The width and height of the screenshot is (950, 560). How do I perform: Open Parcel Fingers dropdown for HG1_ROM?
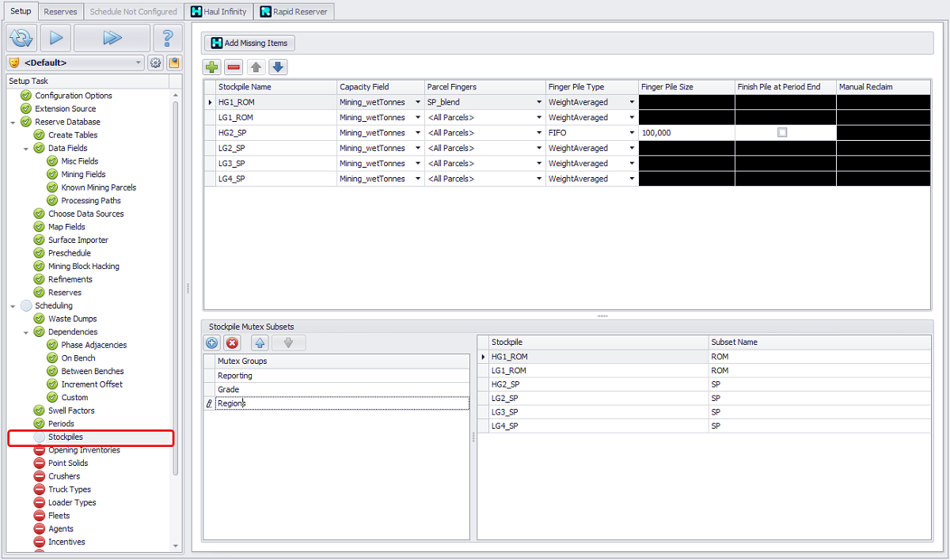[x=539, y=102]
